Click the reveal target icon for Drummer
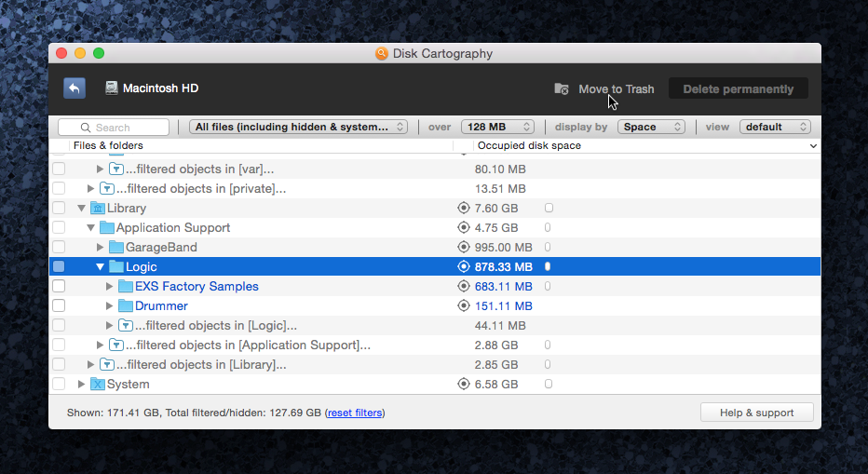Image resolution: width=868 pixels, height=474 pixels. coord(464,305)
